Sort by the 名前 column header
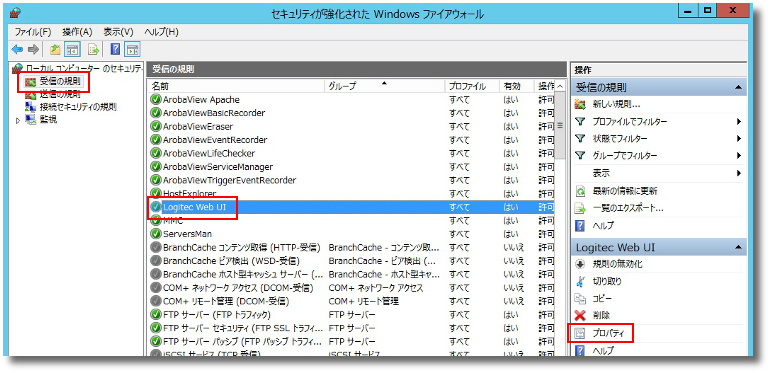Screen dimensions: 770x373 click(x=236, y=86)
